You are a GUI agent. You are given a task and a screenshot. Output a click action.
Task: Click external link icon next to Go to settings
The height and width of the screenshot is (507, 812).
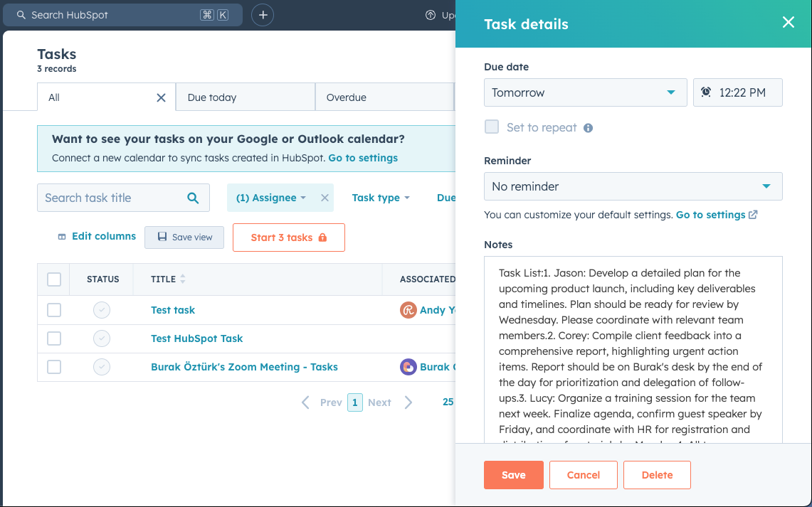[753, 214]
